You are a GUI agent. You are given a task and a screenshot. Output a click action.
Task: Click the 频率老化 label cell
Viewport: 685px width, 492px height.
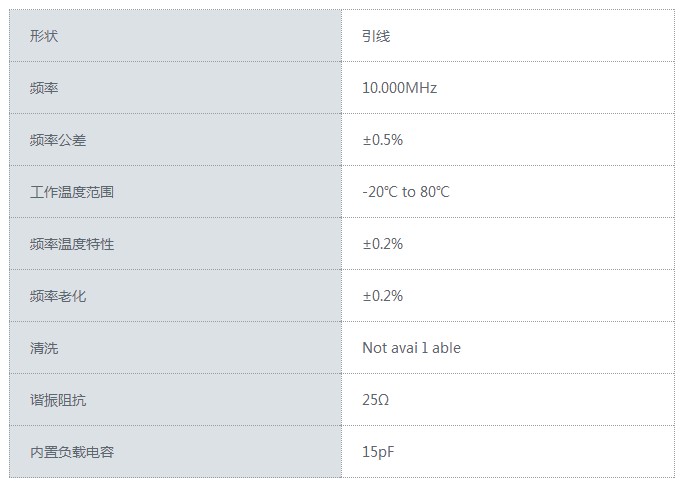[58, 296]
